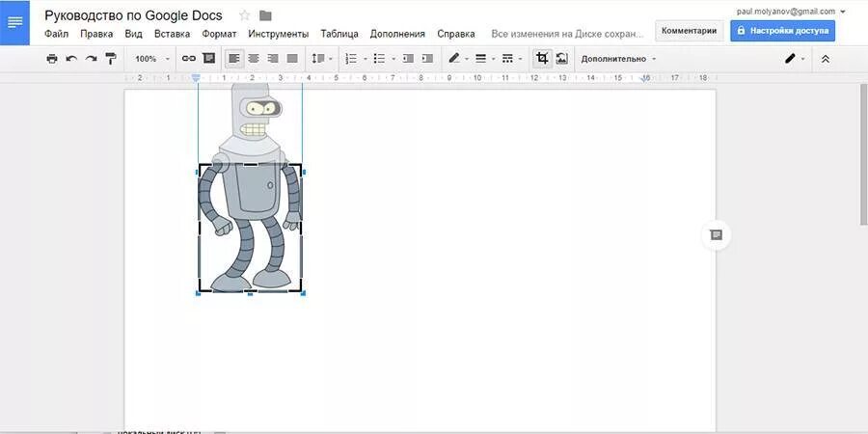This screenshot has height=434, width=868.
Task: Click the right indent marker on the ruler
Action: point(645,79)
